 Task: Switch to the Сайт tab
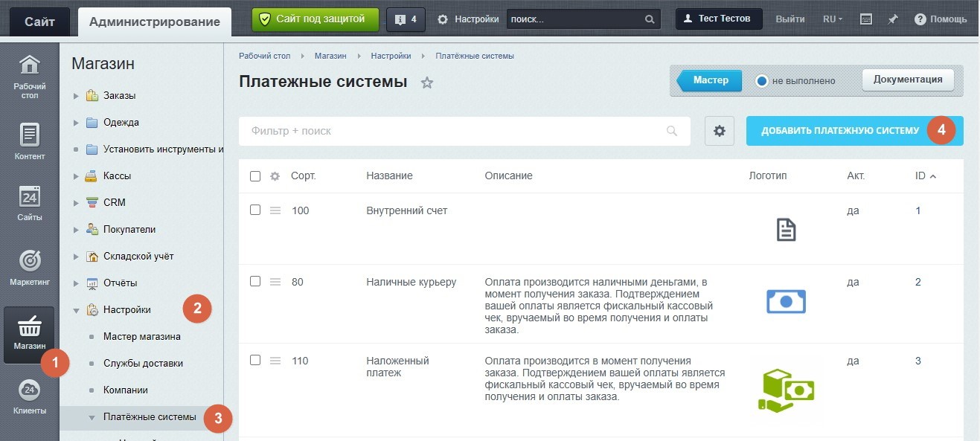39,22
